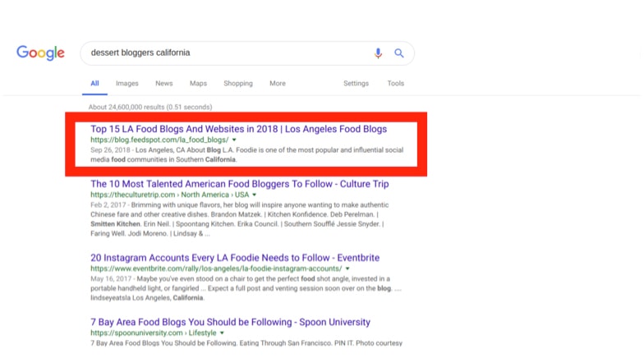
Task: Open the News tab
Action: 164,84
